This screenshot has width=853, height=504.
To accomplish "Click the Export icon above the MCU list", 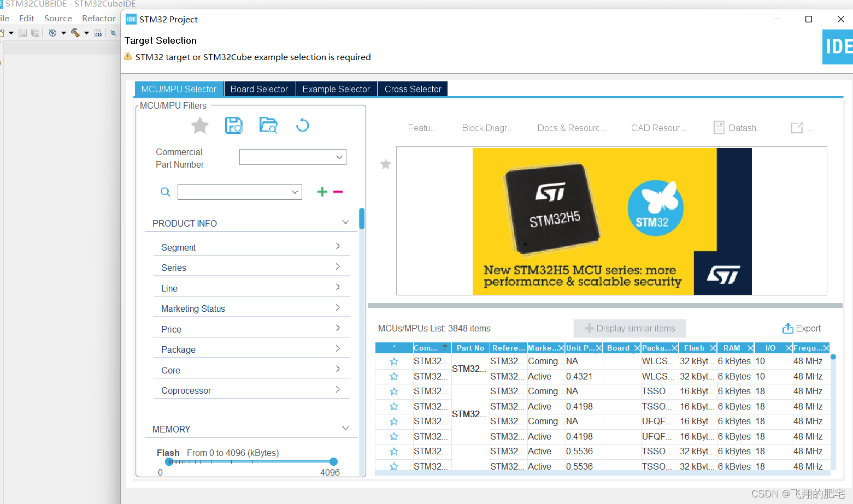I will [787, 328].
